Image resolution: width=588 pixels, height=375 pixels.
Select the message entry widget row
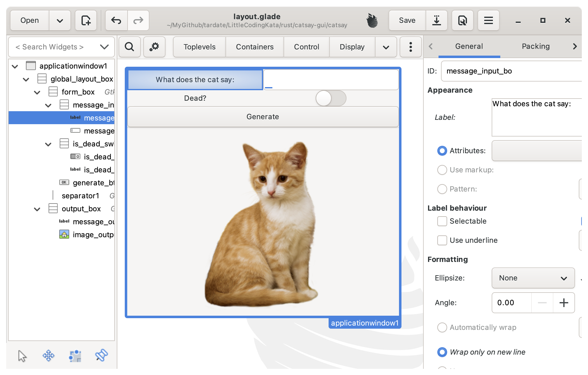pyautogui.click(x=62, y=131)
